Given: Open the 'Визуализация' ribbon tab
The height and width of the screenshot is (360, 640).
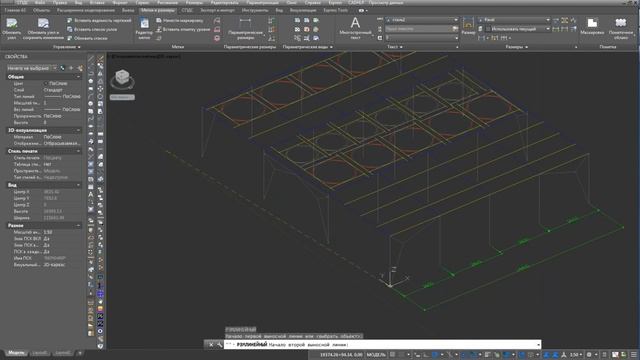Looking at the screenshot, I should point(303,10).
